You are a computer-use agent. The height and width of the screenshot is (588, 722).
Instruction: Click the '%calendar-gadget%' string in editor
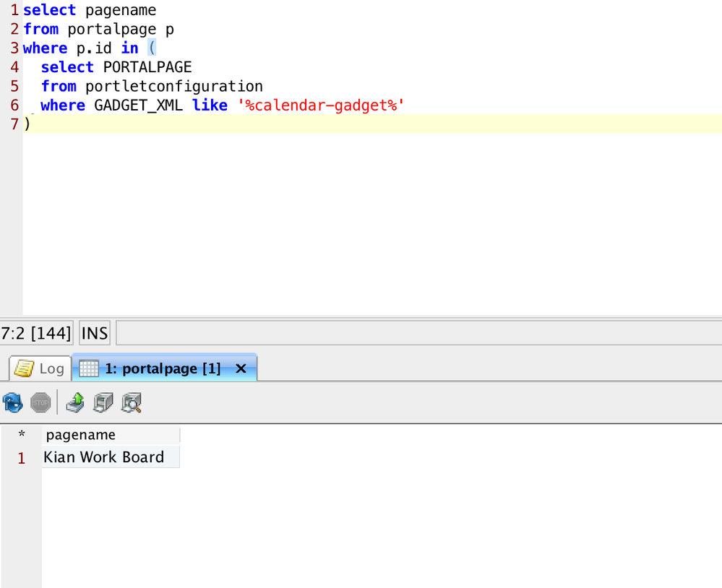pos(321,105)
